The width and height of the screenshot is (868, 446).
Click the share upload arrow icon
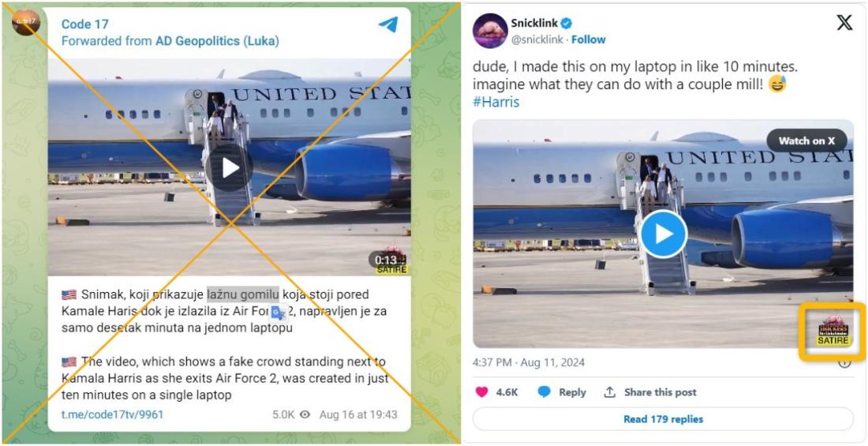(x=609, y=392)
